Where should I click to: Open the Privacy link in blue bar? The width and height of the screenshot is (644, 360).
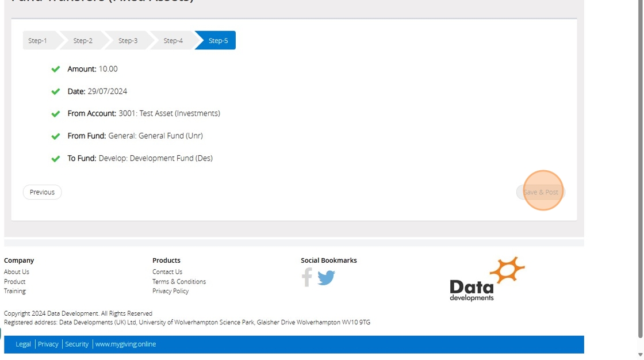click(x=48, y=344)
